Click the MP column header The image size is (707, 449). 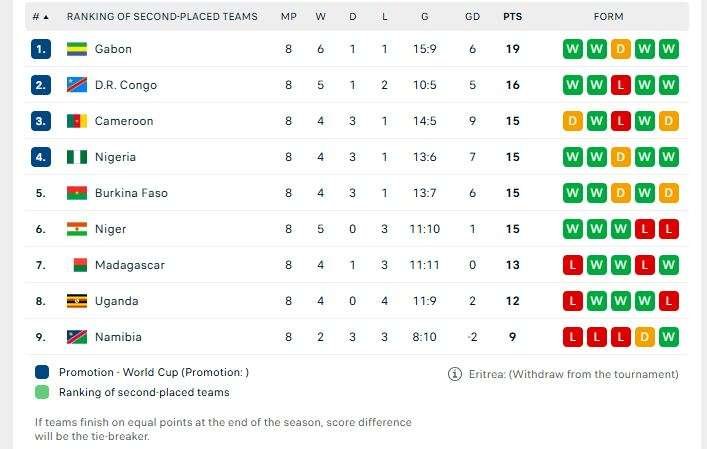(289, 17)
